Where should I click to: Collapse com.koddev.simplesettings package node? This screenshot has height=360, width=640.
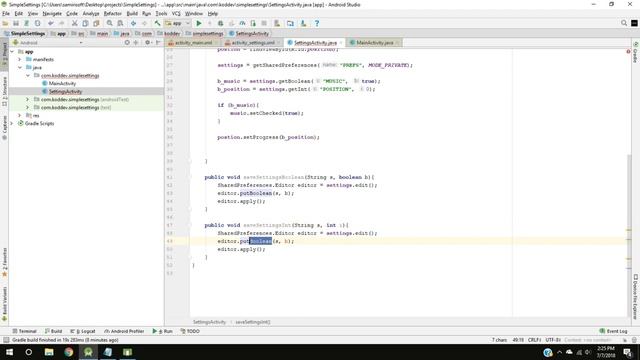pyautogui.click(x=28, y=76)
